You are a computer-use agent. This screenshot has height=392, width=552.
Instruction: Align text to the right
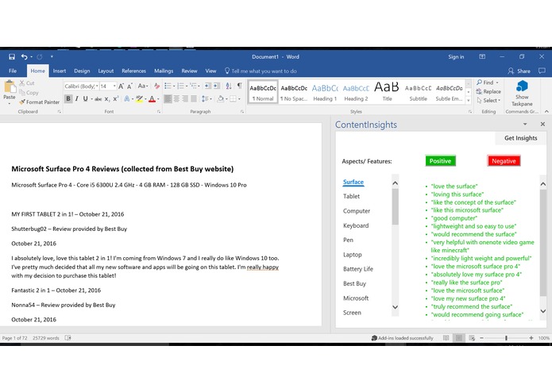(x=185, y=99)
